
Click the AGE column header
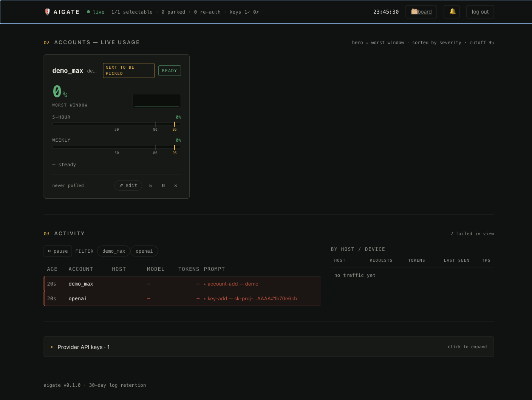click(52, 269)
